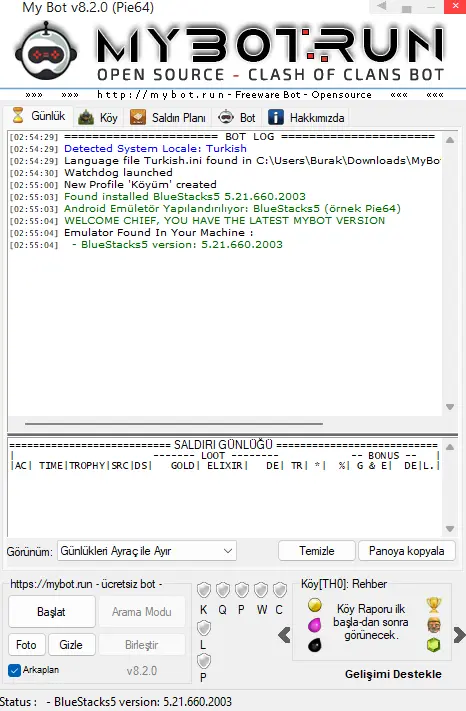
Task: Click the builder face icon
Action: coord(434,625)
